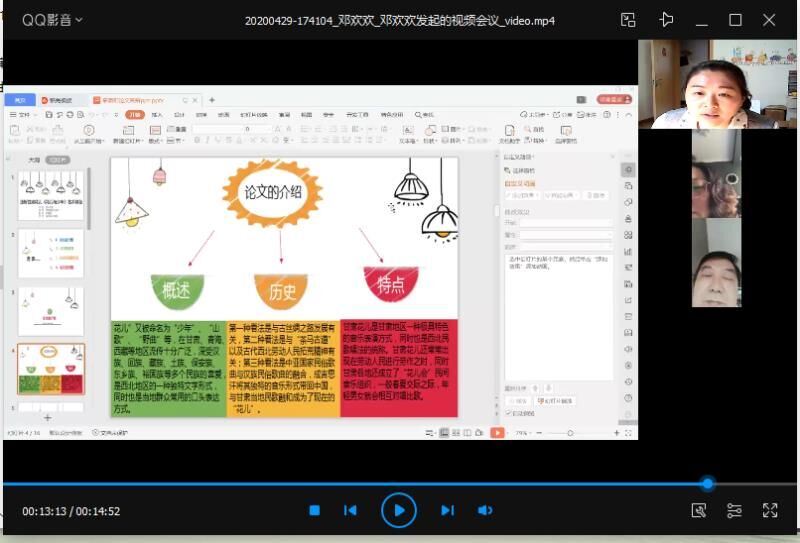Open the playback settings sliders icon

point(734,510)
